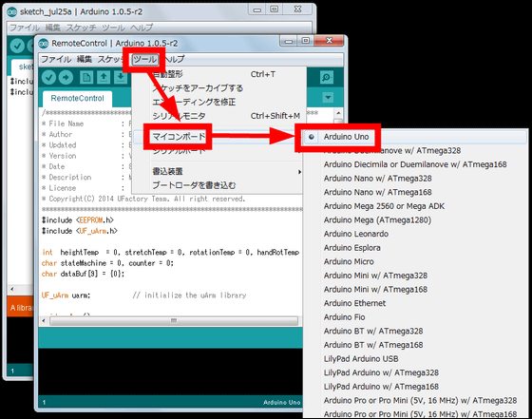Click Verify button in RemoteControl window
The width and height of the screenshot is (532, 419).
pyautogui.click(x=48, y=77)
